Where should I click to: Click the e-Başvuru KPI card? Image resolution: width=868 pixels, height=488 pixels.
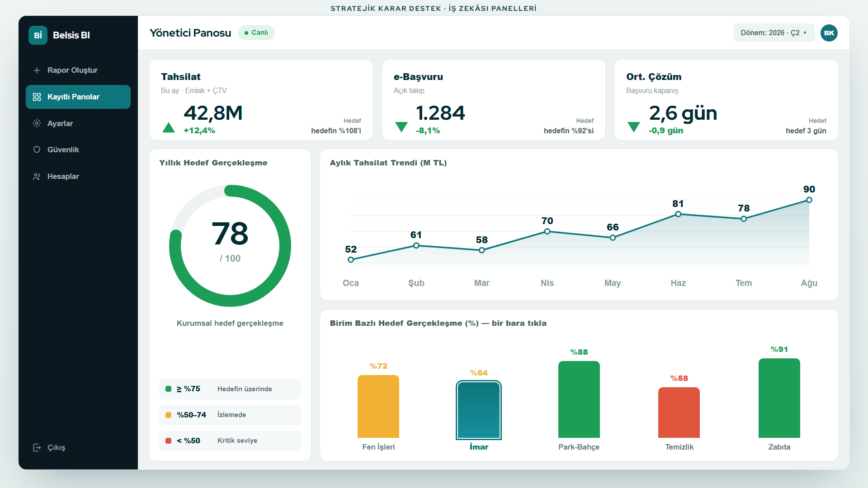pyautogui.click(x=493, y=100)
